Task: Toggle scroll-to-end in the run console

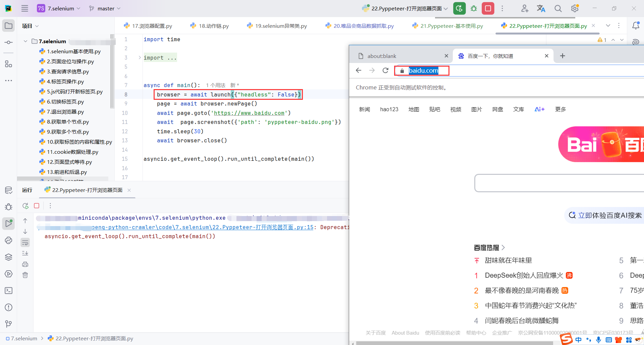Action: 25,253
